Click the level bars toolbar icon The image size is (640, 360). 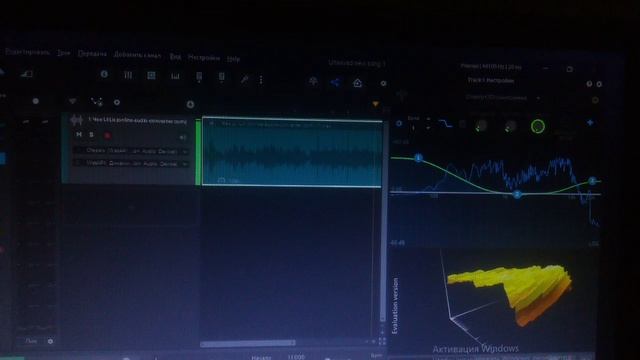(175, 76)
